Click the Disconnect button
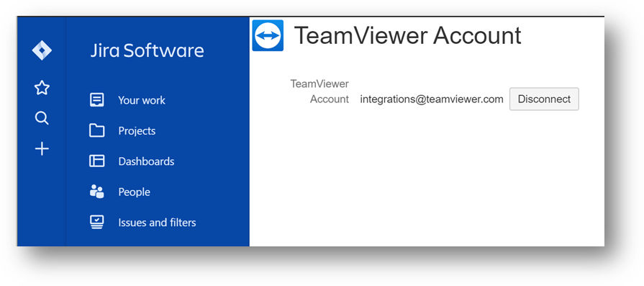 (x=544, y=99)
